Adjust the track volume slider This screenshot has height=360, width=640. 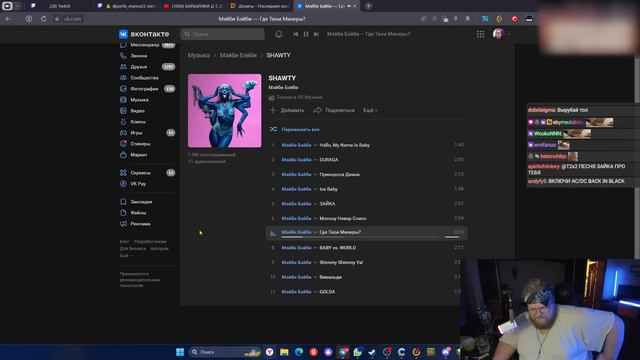(453, 237)
